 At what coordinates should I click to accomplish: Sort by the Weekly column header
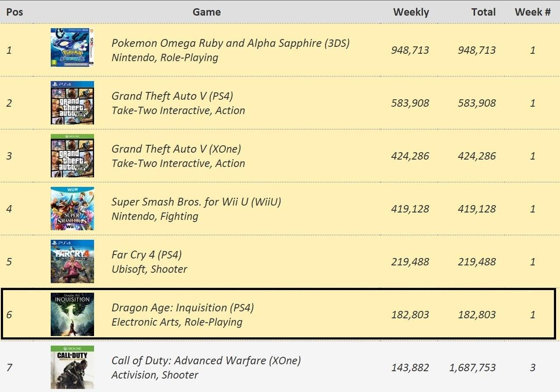coord(411,12)
